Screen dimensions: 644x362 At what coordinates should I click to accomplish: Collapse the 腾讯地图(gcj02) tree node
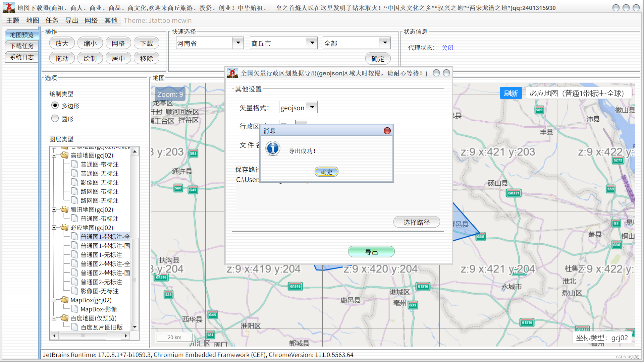(x=54, y=209)
